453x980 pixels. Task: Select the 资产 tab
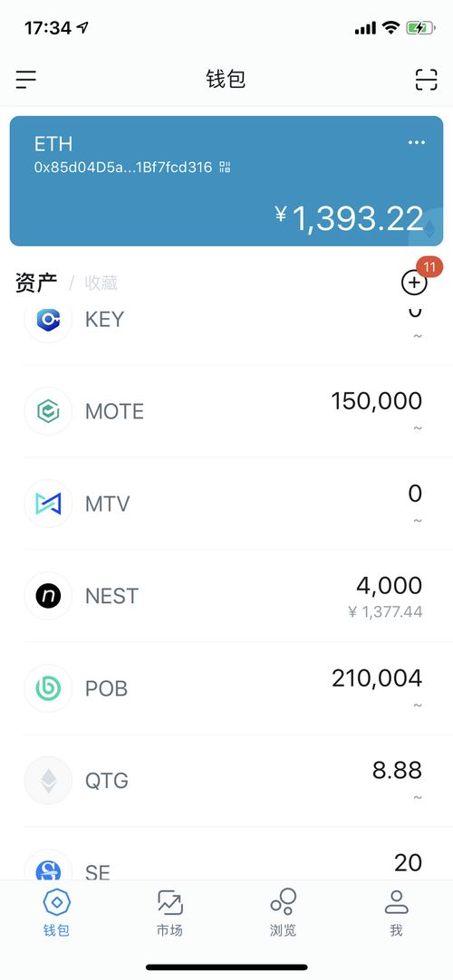36,283
